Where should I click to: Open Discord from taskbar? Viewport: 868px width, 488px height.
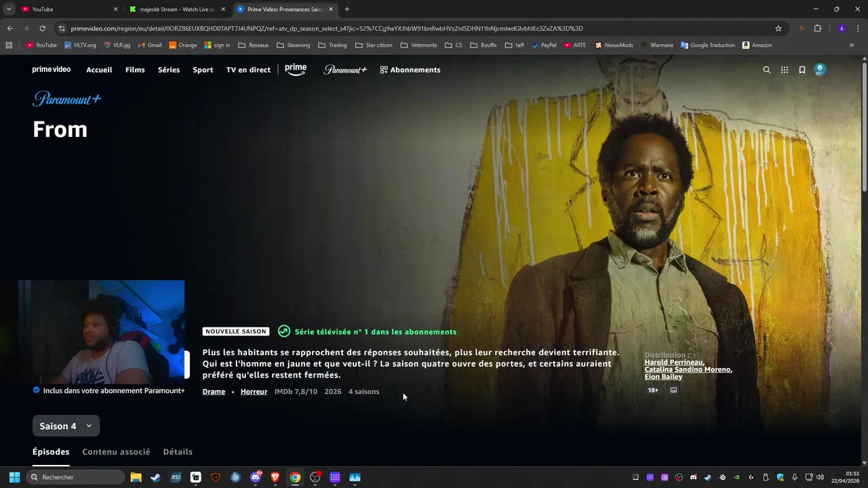pyautogui.click(x=256, y=477)
